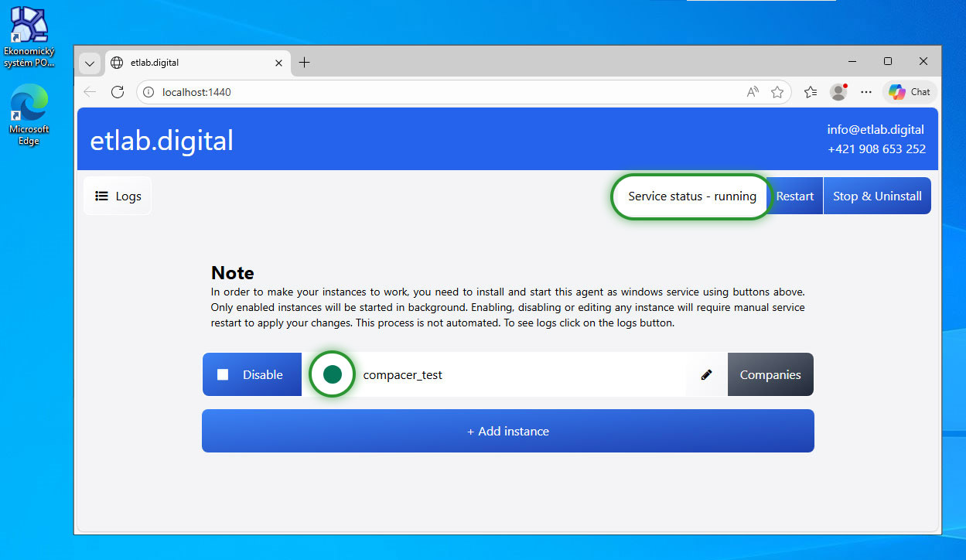Open the Favorites list icon in toolbar
Screen dimensions: 966x560
[810, 92]
